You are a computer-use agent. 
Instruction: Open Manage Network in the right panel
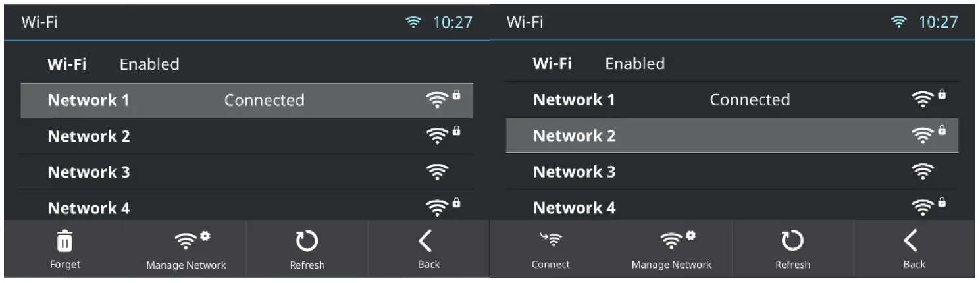(671, 249)
